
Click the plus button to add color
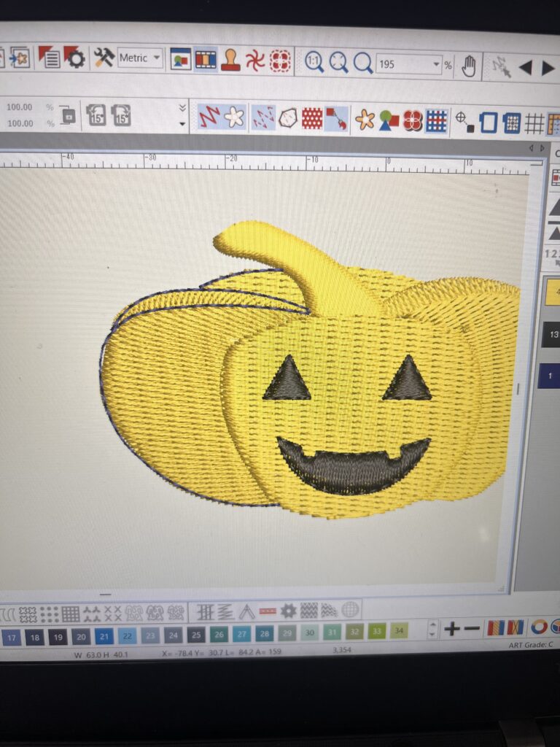pos(452,628)
